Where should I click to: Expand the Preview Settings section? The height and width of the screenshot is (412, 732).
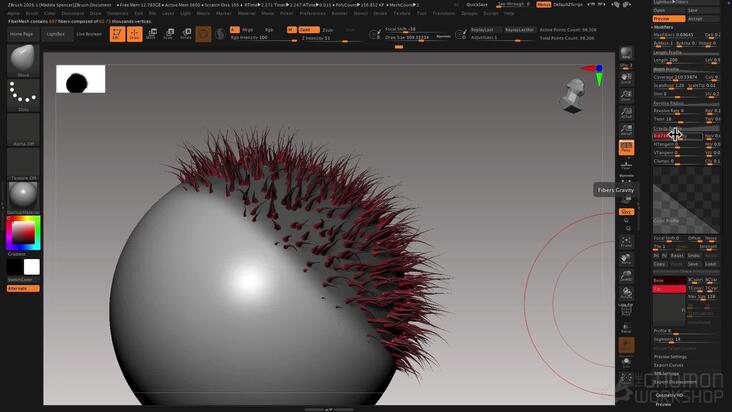670,356
